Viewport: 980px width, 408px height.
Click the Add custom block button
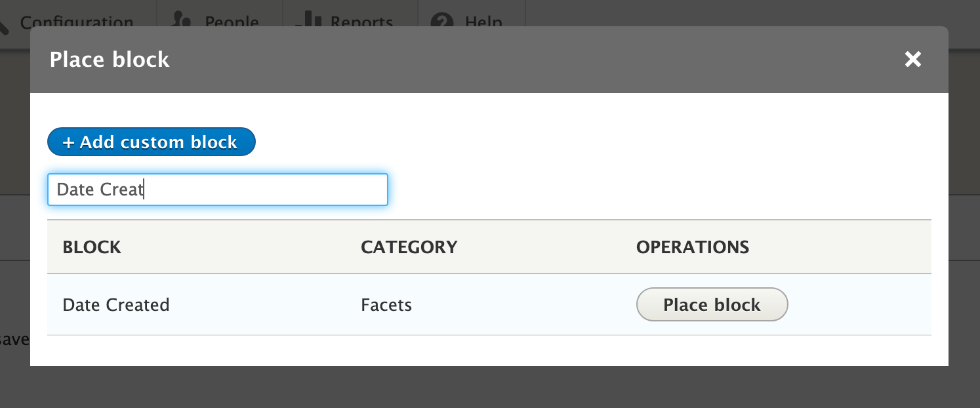click(x=151, y=142)
